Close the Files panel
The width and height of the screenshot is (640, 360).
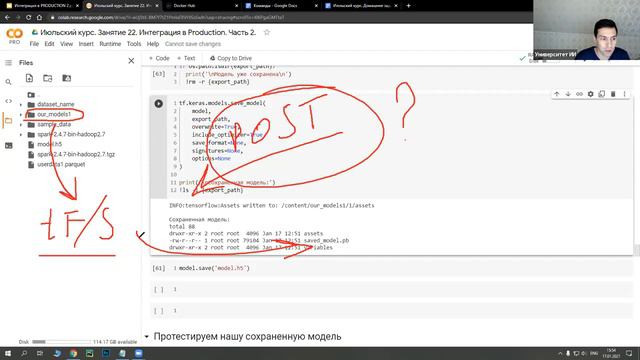[131, 61]
